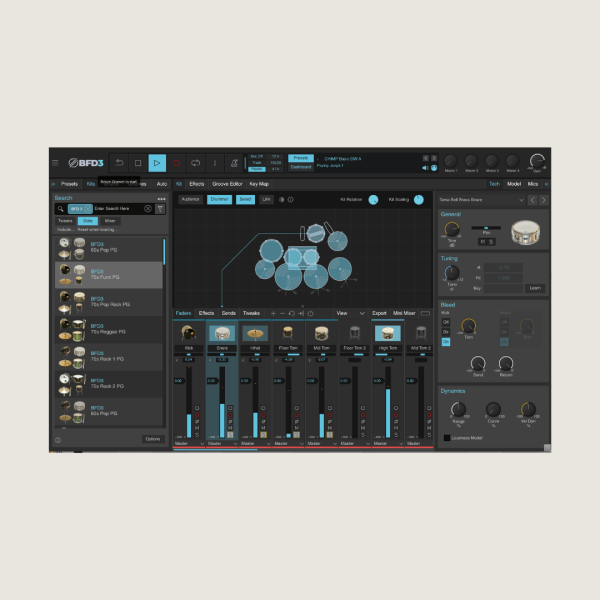Click Return Groove to Start button
This screenshot has height=600, width=600.
coord(119,163)
